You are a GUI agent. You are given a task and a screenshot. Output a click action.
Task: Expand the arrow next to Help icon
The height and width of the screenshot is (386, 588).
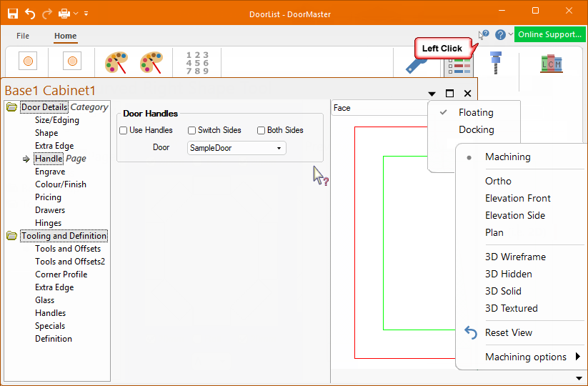tap(510, 34)
